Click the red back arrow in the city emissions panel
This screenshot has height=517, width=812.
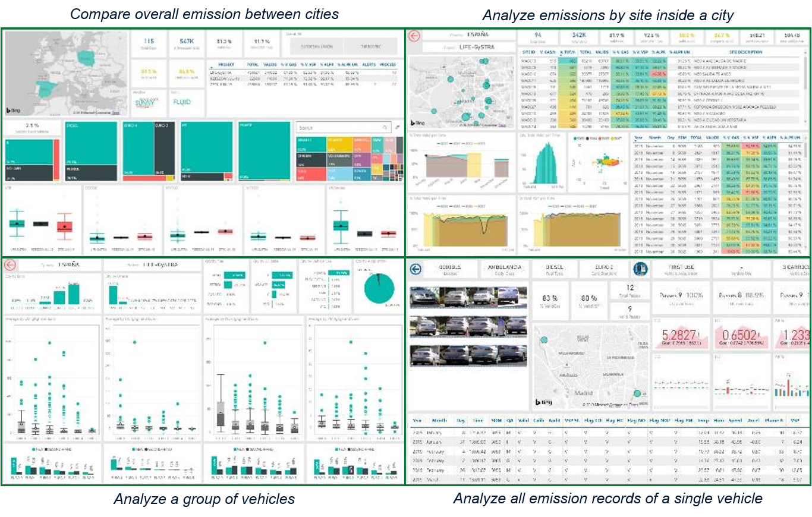click(x=414, y=35)
